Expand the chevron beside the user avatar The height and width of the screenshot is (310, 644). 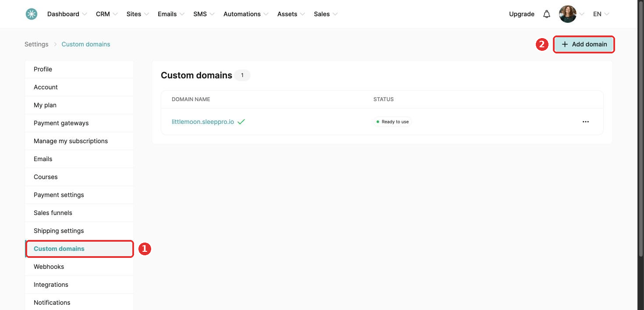(x=582, y=14)
